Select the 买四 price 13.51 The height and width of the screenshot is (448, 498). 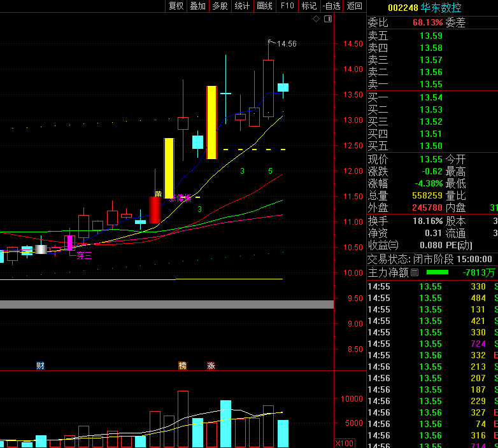(x=431, y=134)
